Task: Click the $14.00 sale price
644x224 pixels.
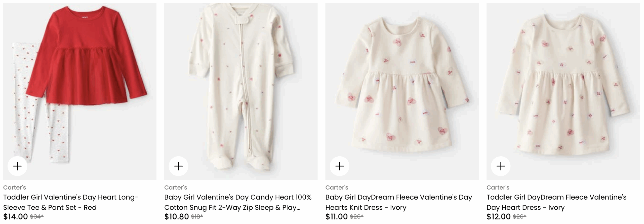Action: click(x=15, y=217)
